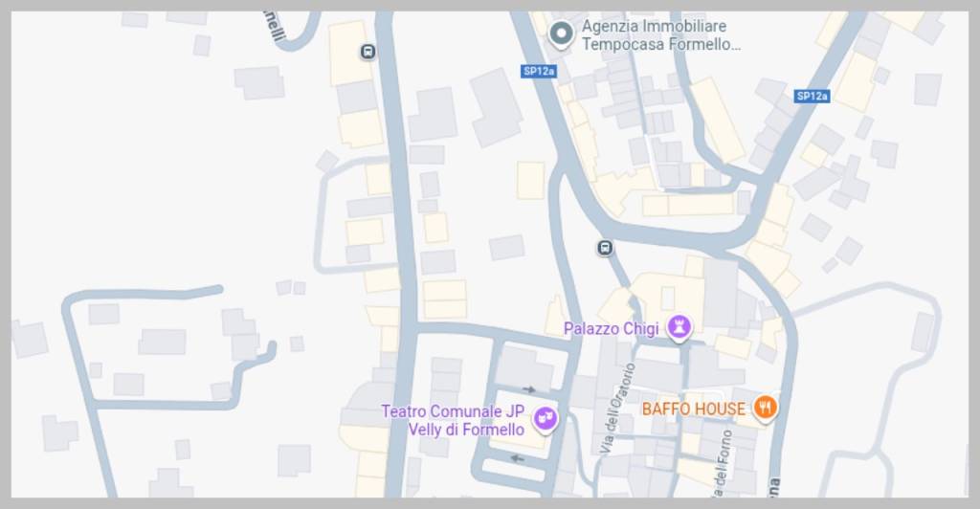Open the Palazzo Chigi purple landmark marker
The height and width of the screenshot is (509, 980).
coord(679,327)
